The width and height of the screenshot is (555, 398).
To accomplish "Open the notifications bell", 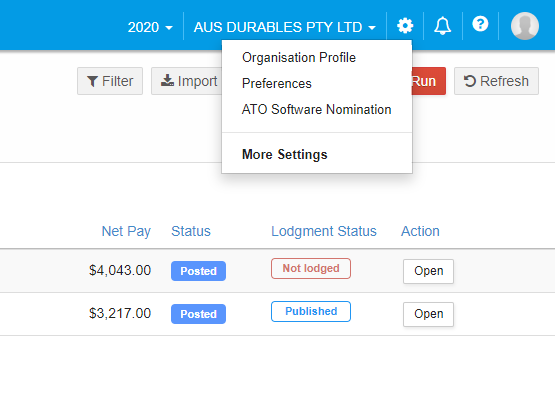I will pos(442,26).
